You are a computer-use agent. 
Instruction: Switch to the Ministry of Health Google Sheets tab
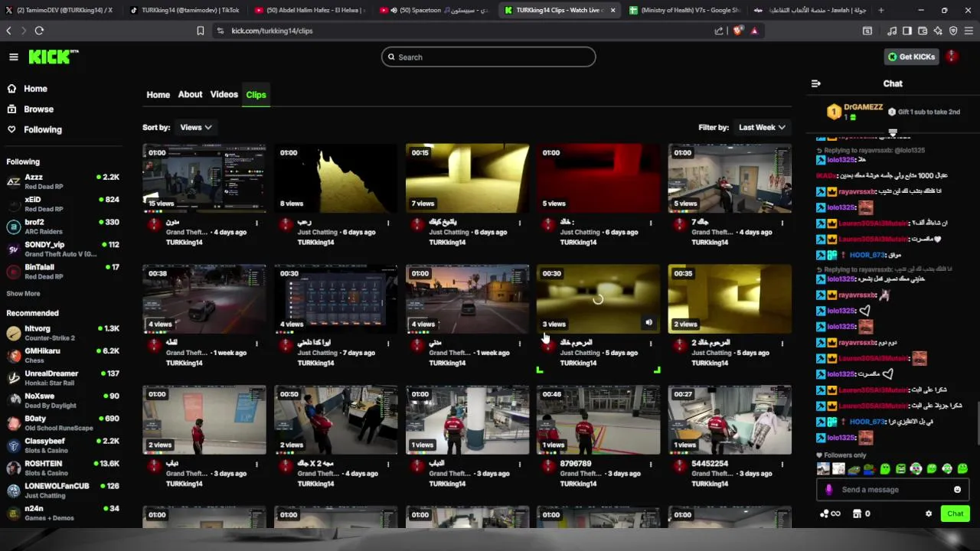(x=685, y=10)
